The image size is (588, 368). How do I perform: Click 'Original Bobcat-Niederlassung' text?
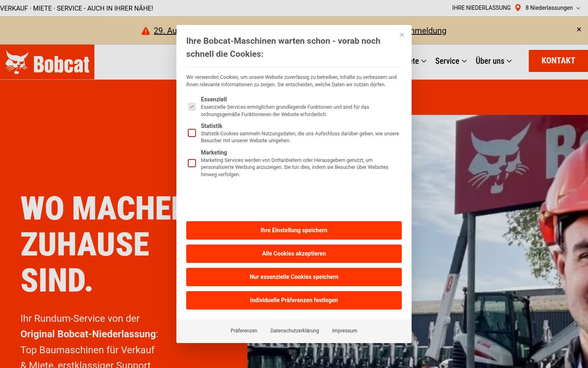click(88, 334)
